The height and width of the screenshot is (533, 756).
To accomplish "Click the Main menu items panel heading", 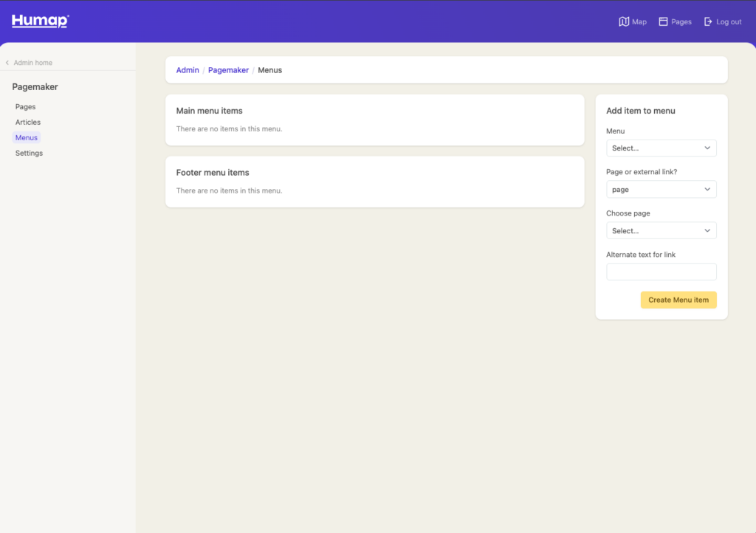I will 209,111.
